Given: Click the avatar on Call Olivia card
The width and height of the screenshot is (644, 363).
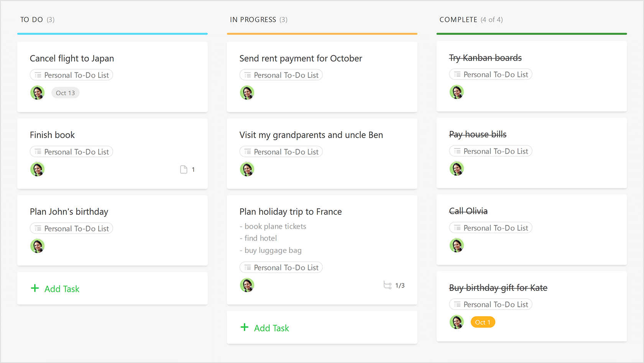Looking at the screenshot, I should (457, 245).
